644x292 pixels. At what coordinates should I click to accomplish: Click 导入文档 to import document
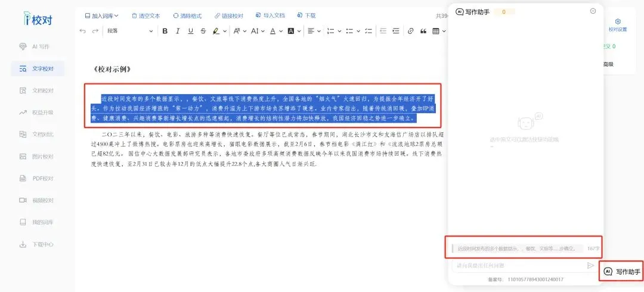click(x=270, y=15)
